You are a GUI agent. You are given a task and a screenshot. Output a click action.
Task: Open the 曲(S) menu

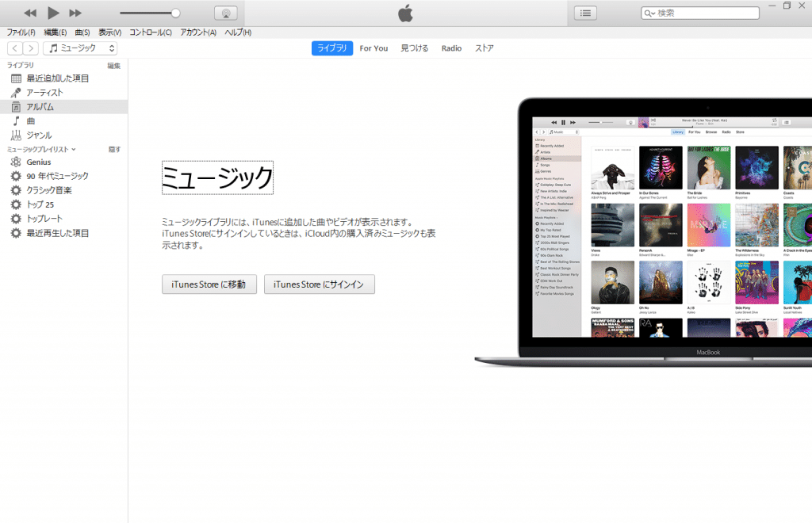pyautogui.click(x=82, y=32)
